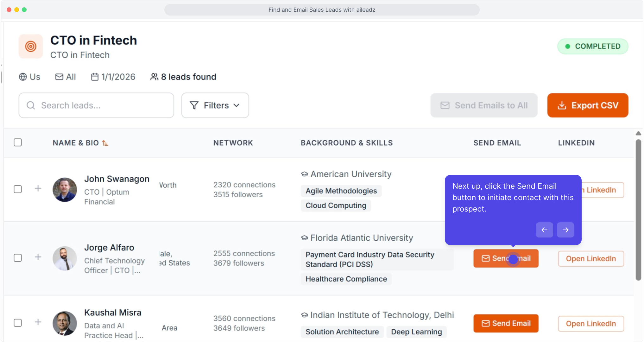Image resolution: width=644 pixels, height=342 pixels.
Task: Check the John Swanagon row checkbox
Action: pos(18,189)
